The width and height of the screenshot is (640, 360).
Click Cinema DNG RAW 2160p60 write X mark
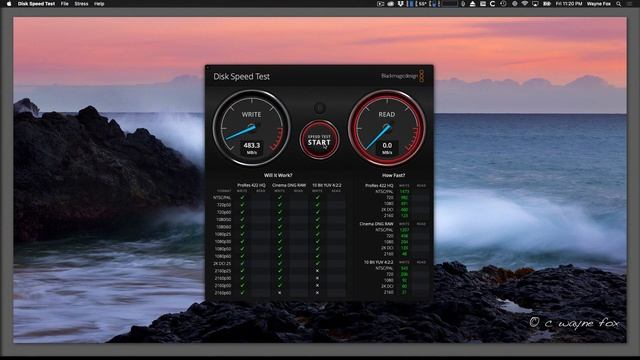[x=280, y=293]
